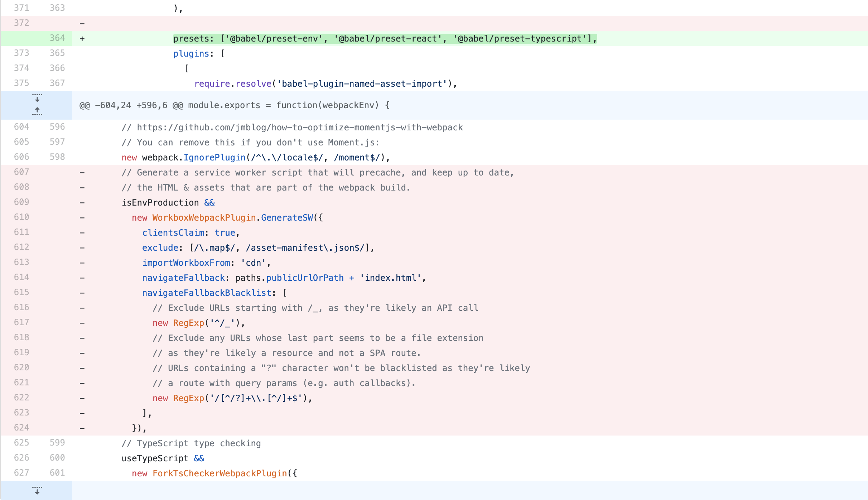This screenshot has height=500, width=868.
Task: Click minus marker on WorkboxWebpackPlugin line
Action: pyautogui.click(x=82, y=218)
